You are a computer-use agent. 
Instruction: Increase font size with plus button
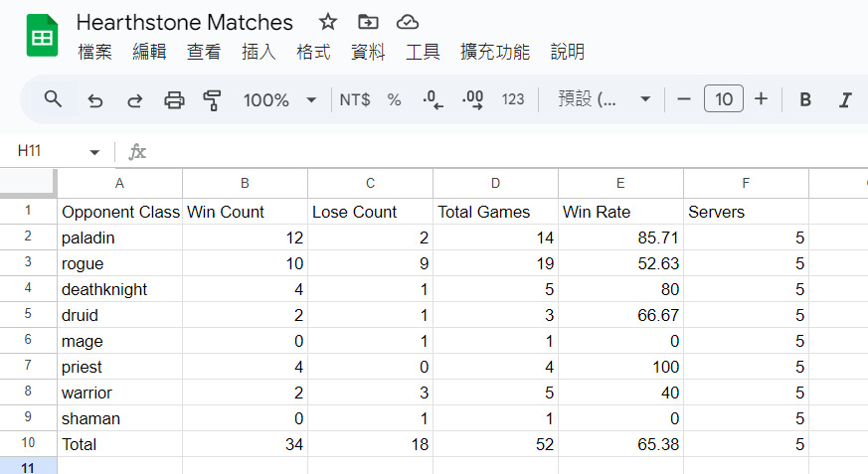(x=762, y=99)
